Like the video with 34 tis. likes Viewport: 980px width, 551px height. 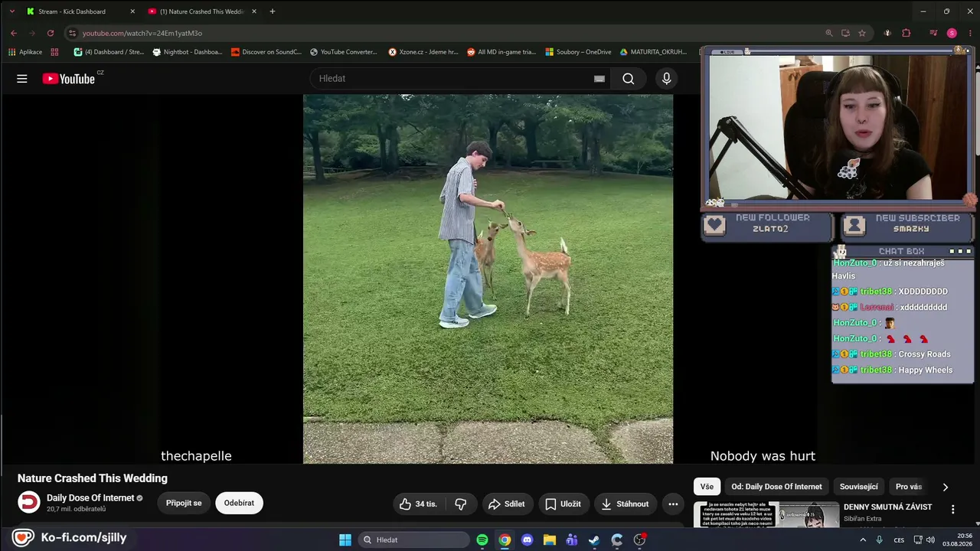(418, 504)
